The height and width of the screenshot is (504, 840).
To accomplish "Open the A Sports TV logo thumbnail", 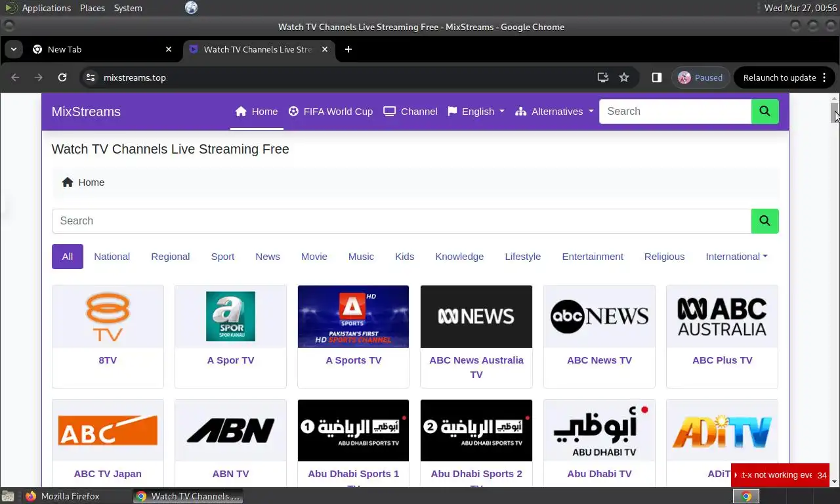I will (x=353, y=316).
